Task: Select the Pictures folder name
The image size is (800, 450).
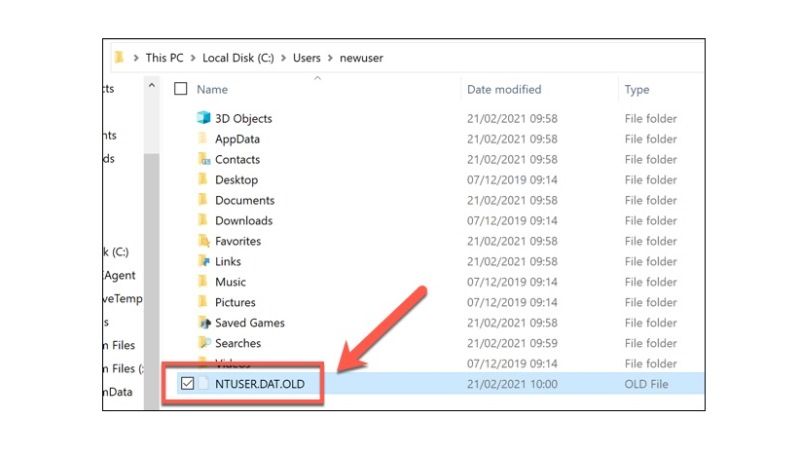Action: pos(235,302)
